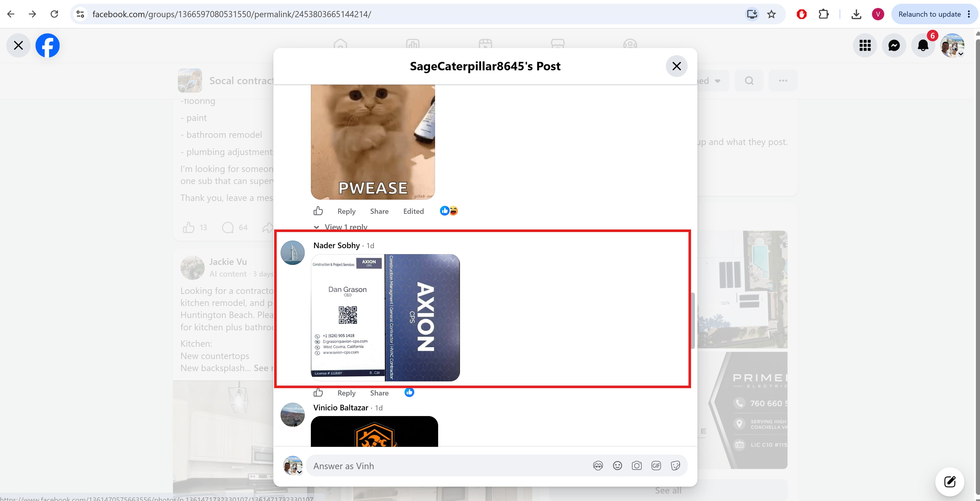Open the red shield ad blocker extension
Screen dimensions: 980x501
pyautogui.click(x=802, y=14)
